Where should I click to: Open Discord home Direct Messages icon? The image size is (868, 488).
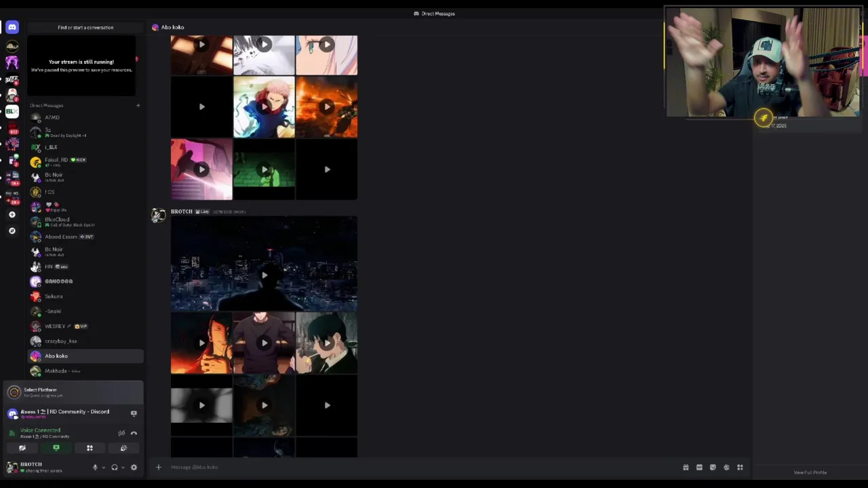pos(12,27)
